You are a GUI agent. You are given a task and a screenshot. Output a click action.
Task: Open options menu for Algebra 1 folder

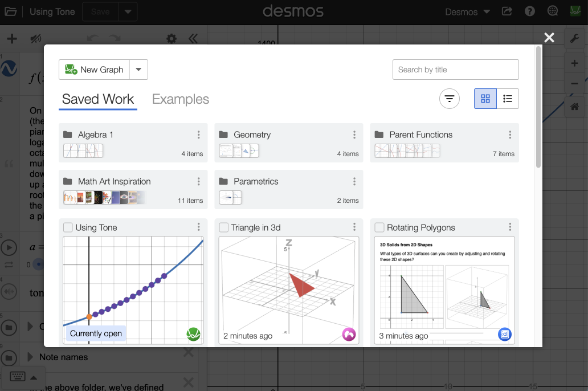pos(198,135)
